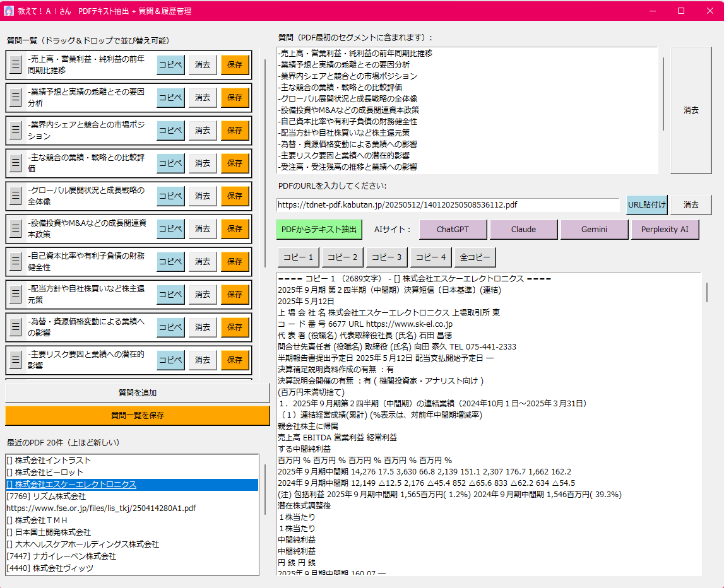Copy the 業界内シェア question with コピペ
The image size is (724, 588).
[x=170, y=131]
